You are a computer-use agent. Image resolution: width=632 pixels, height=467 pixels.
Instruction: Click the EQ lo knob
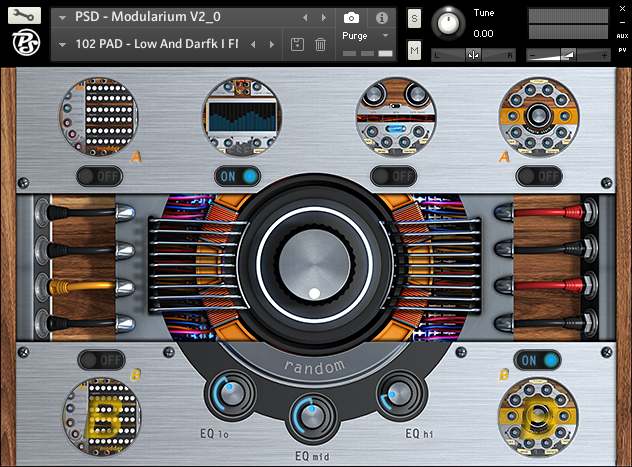point(230,394)
